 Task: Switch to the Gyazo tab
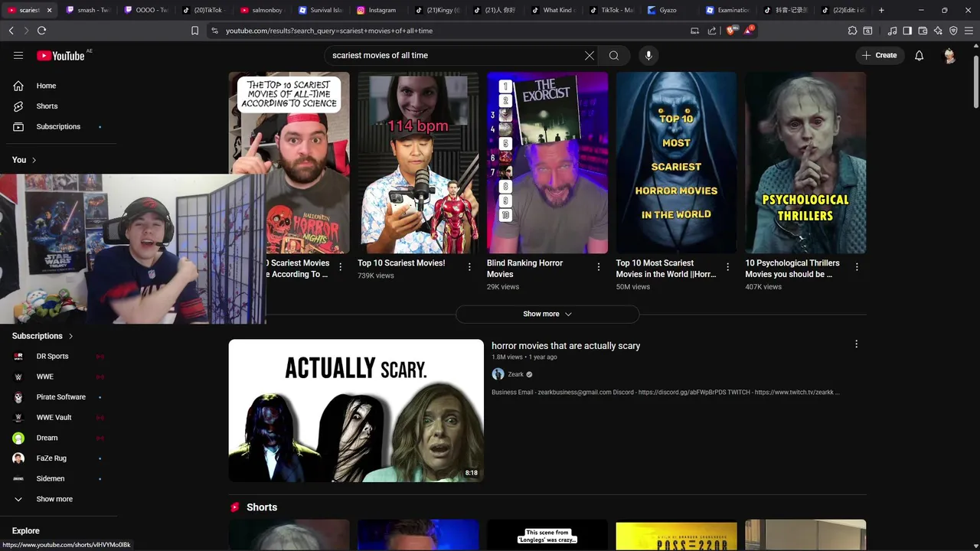coord(667,10)
